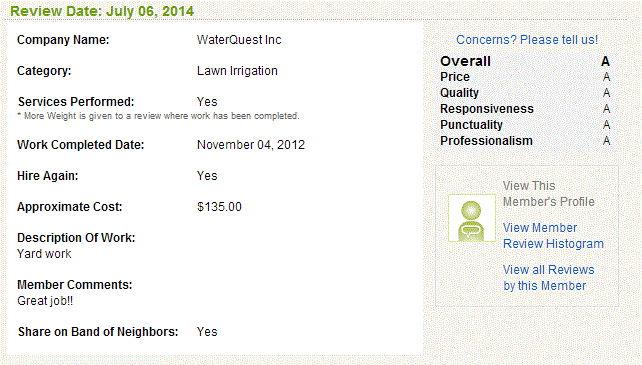Image resolution: width=642 pixels, height=365 pixels.
Task: Click the Review Date July 06, 2014 heading
Action: (102, 11)
